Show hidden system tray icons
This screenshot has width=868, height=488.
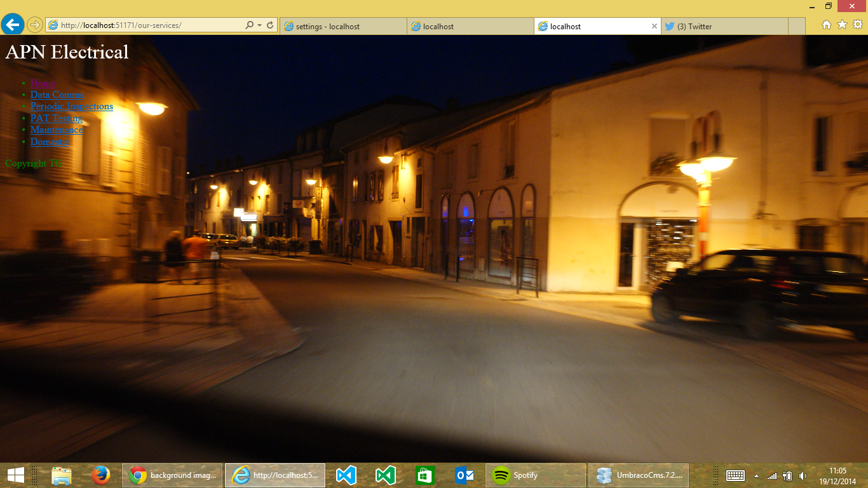(756, 476)
